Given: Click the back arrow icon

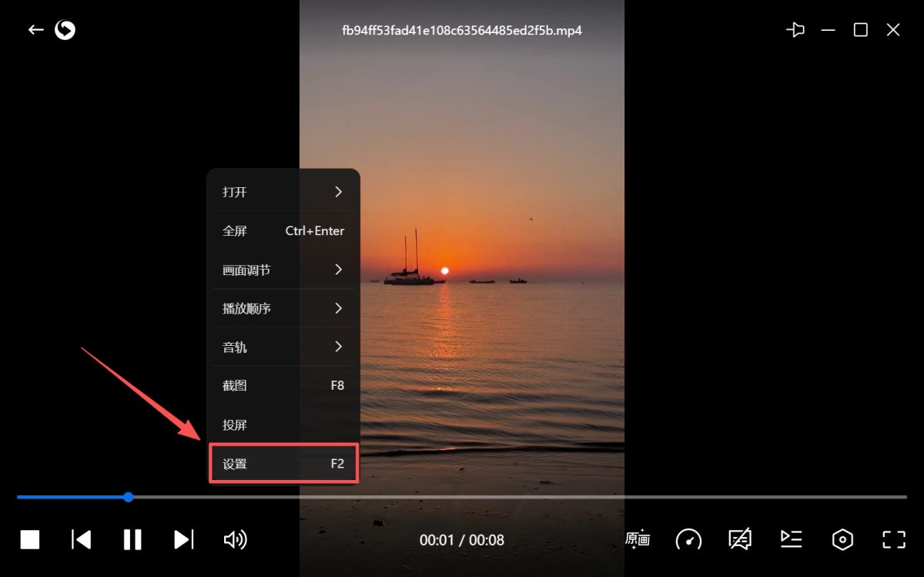Looking at the screenshot, I should tap(35, 30).
